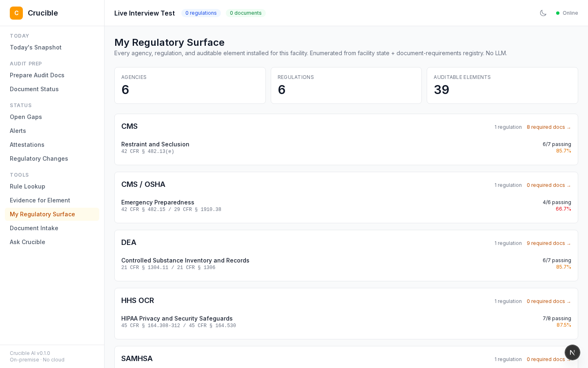Open Document Intake
This screenshot has width=588, height=368.
[34, 228]
